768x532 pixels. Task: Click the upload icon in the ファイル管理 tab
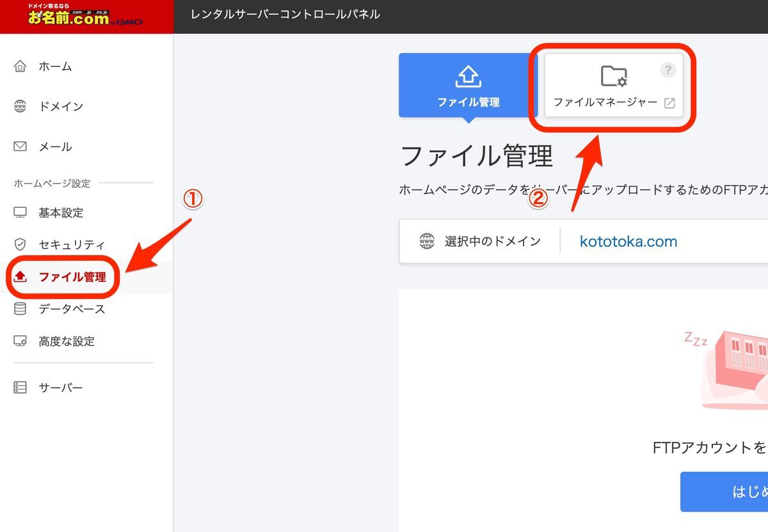pyautogui.click(x=468, y=76)
